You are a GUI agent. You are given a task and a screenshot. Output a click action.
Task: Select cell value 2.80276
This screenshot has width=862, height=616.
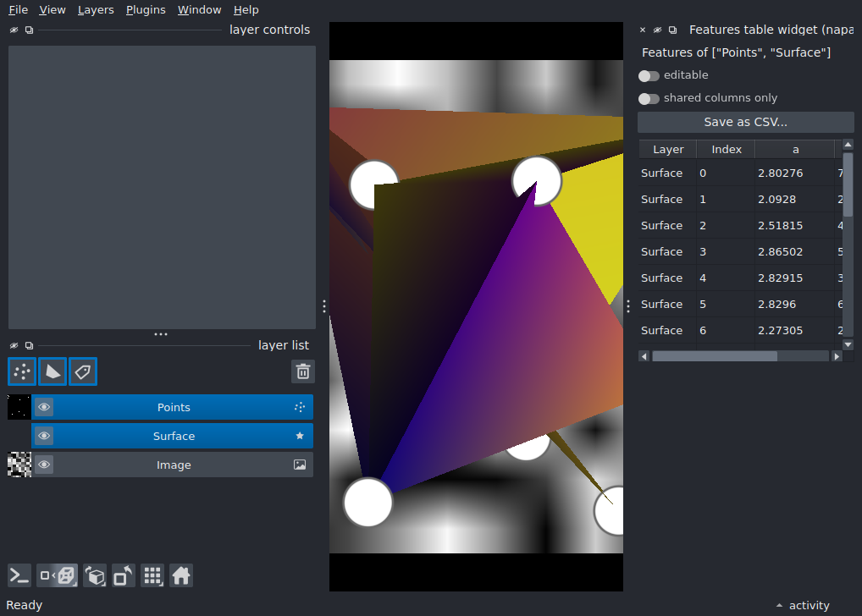(795, 173)
